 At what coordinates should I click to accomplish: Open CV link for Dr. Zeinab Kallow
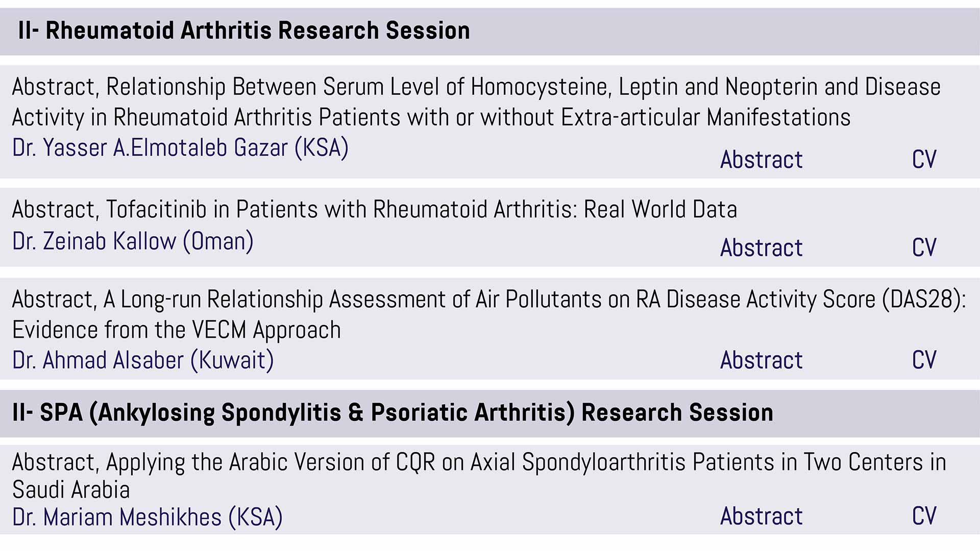click(924, 248)
